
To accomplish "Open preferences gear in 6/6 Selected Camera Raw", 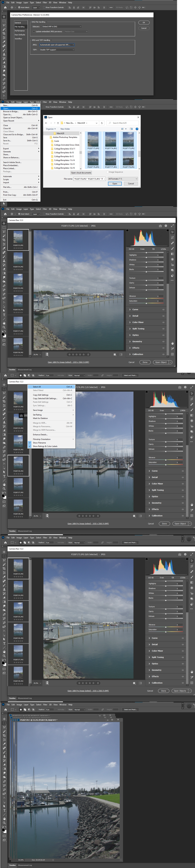I will (185, 554).
